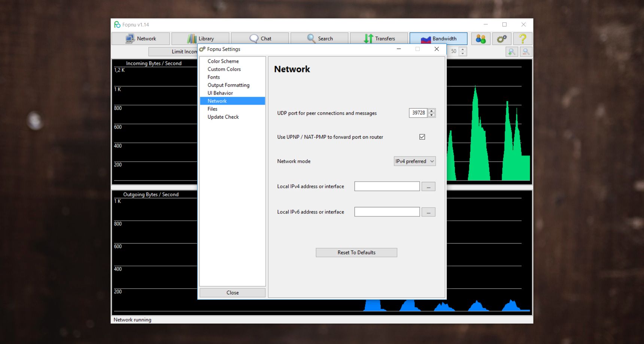644x344 pixels.
Task: Open the Search tab
Action: (x=319, y=39)
